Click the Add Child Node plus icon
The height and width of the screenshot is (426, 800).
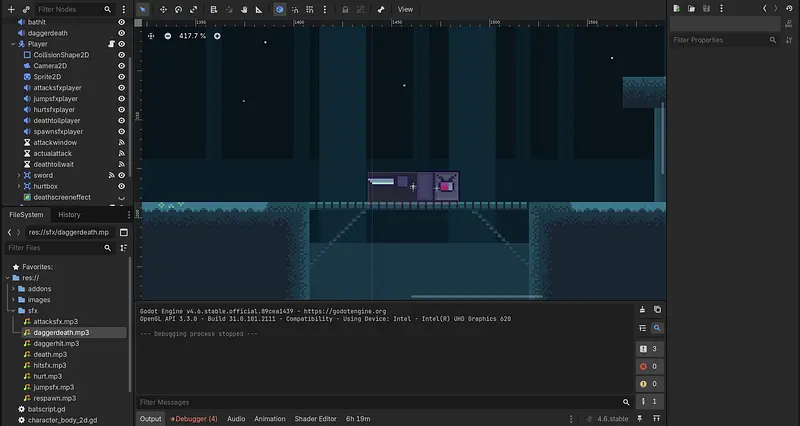[x=9, y=9]
